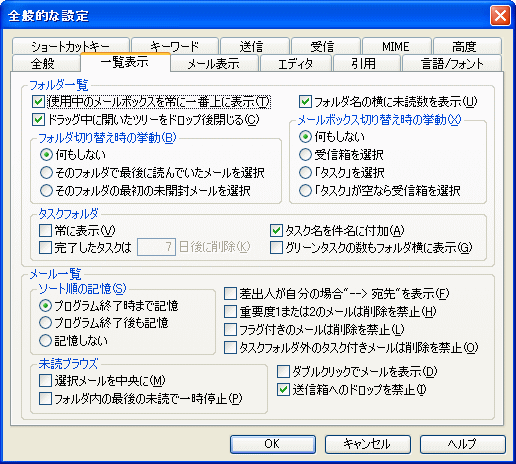Switch to the ショートカットキー tab
The width and height of the screenshot is (516, 464).
coord(71,46)
